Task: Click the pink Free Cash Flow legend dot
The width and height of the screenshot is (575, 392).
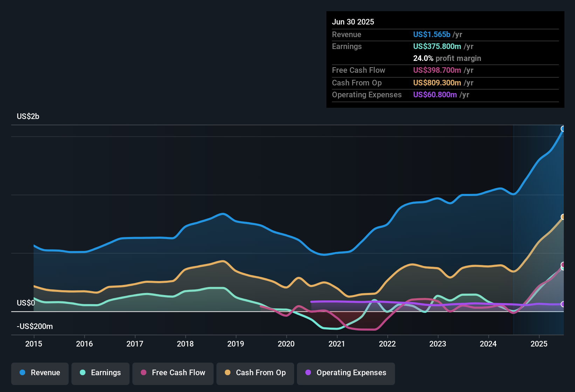Action: 144,372
